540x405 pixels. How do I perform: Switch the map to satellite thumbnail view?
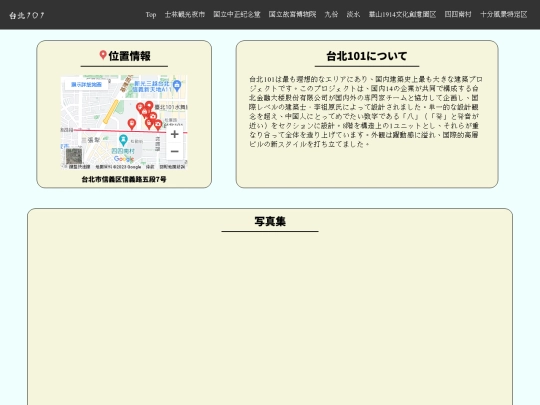[74, 156]
